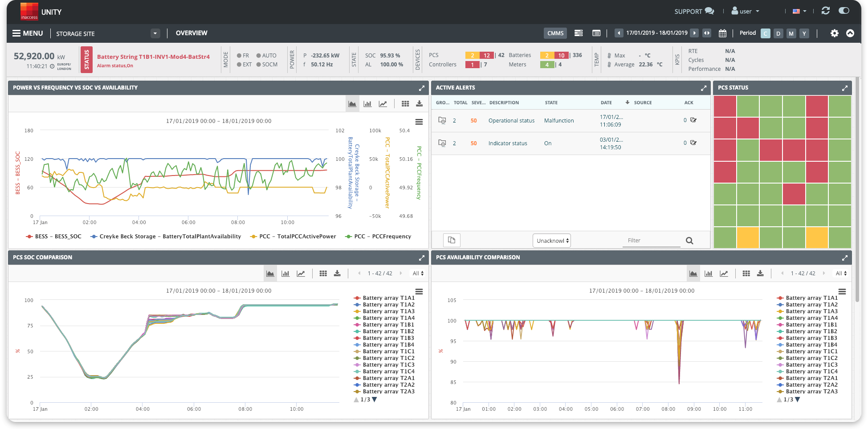Select bar chart in PCS SOC Comparison

285,274
